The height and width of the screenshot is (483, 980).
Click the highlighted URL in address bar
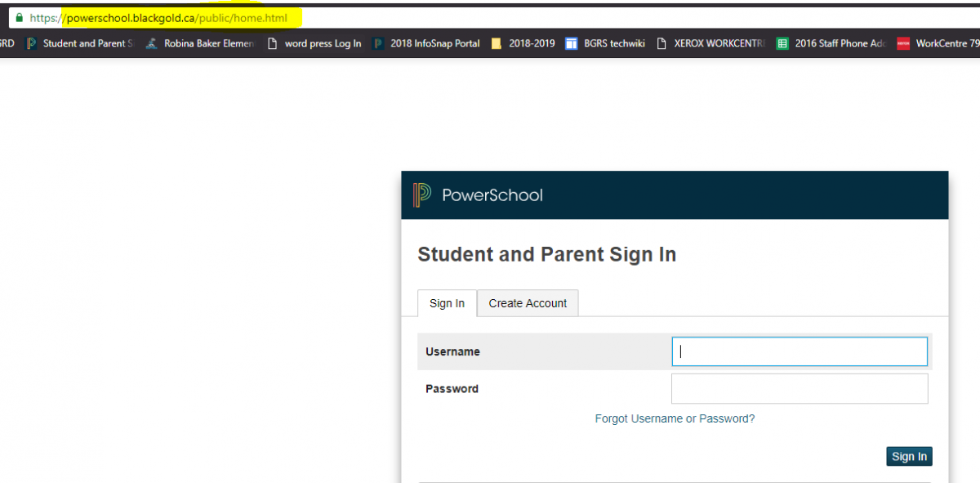(x=176, y=18)
